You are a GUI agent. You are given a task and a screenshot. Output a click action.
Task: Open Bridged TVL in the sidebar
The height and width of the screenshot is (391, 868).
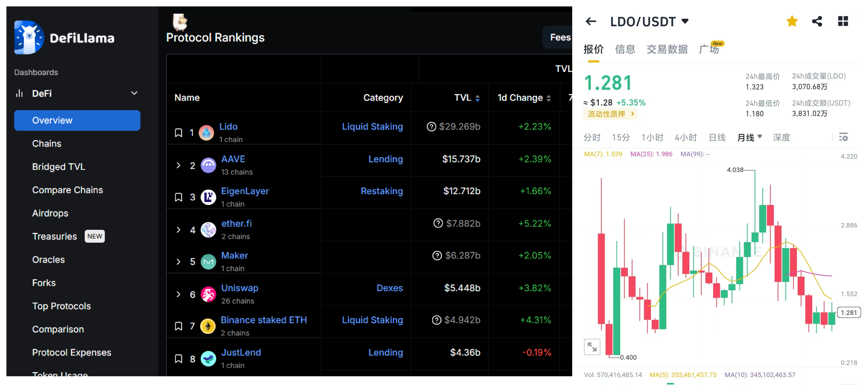click(59, 167)
